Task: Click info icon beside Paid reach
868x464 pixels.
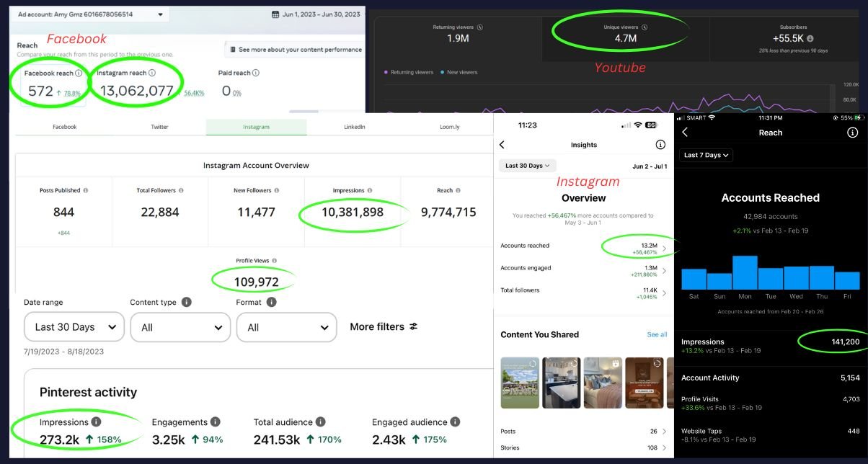Action: [256, 73]
